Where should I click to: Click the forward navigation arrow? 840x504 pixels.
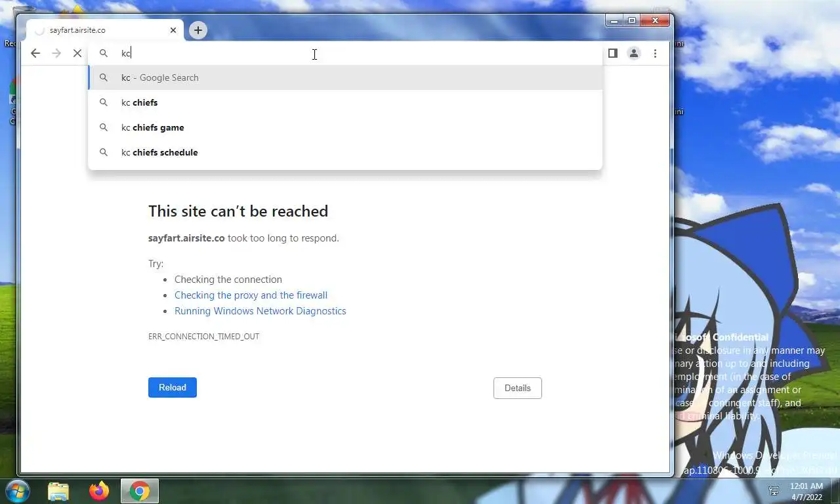tap(56, 53)
